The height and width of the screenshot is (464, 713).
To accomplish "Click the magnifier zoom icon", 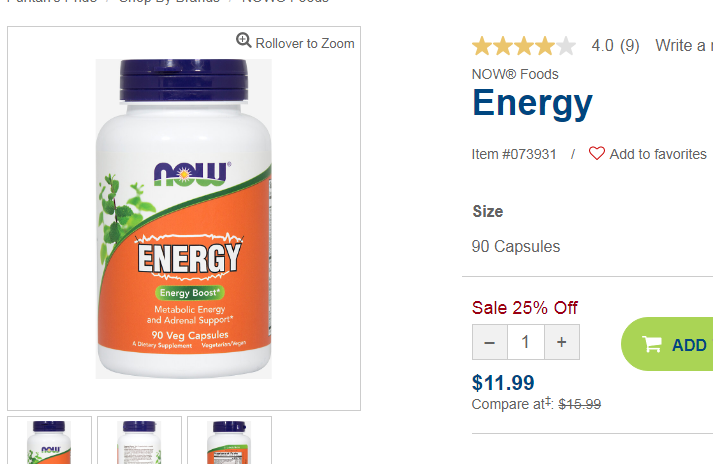I will point(244,40).
